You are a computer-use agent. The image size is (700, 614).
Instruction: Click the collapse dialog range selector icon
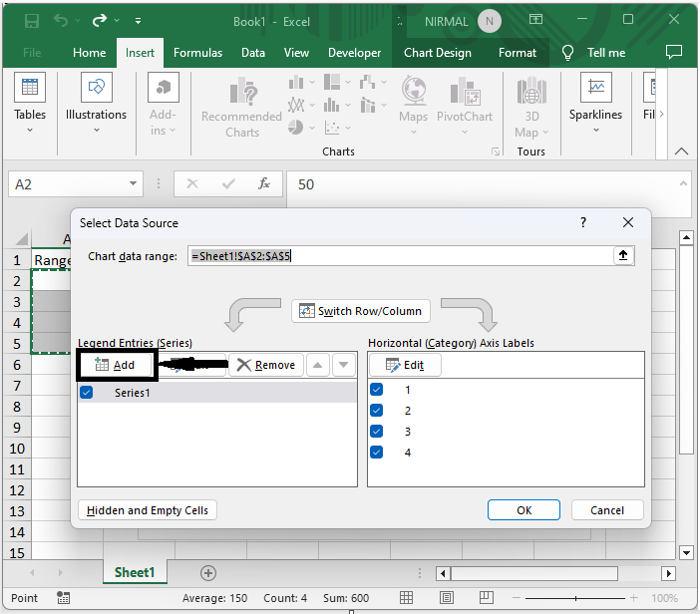(x=623, y=256)
